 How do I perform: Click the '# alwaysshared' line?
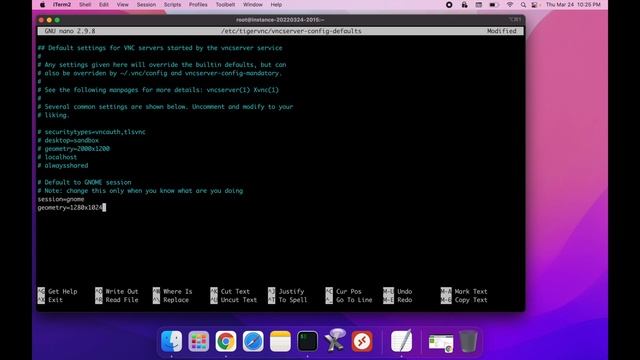click(x=63, y=166)
